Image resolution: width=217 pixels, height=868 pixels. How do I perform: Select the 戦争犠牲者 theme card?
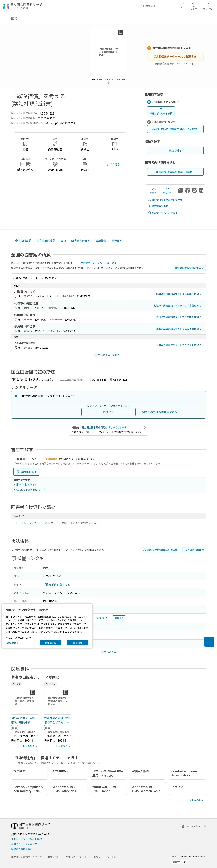(x=69, y=773)
